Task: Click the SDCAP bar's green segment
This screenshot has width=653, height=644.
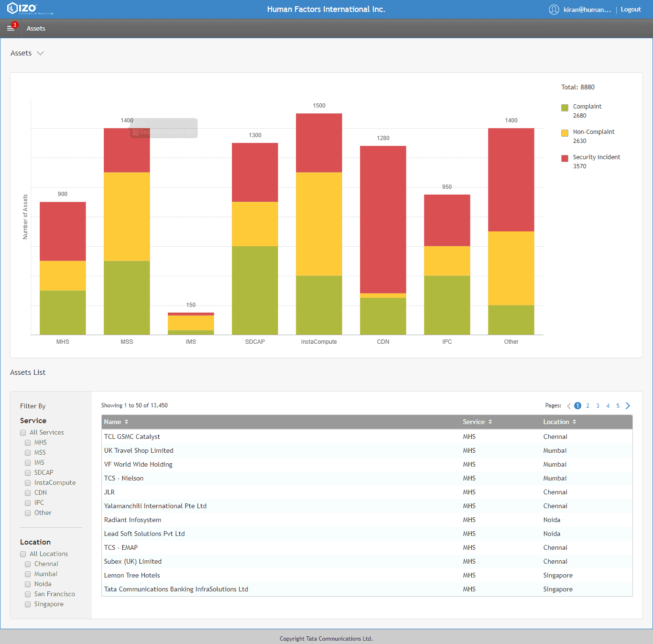Action: point(255,290)
